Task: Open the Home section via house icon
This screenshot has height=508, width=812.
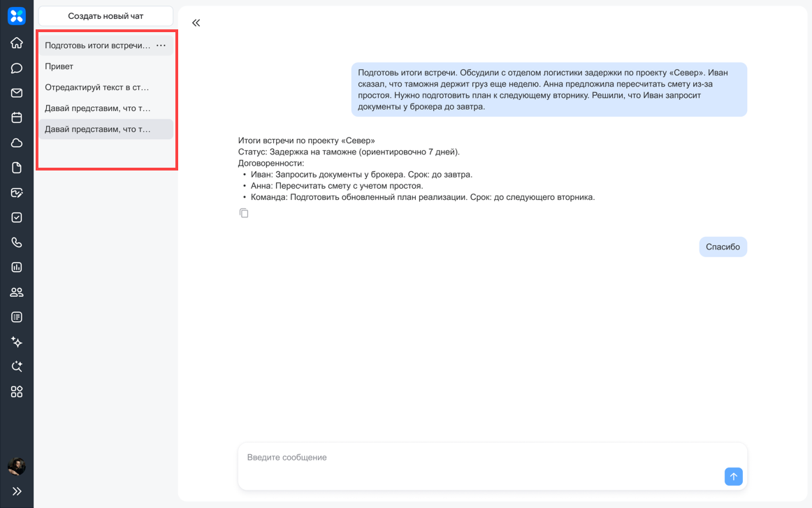Action: pyautogui.click(x=17, y=43)
